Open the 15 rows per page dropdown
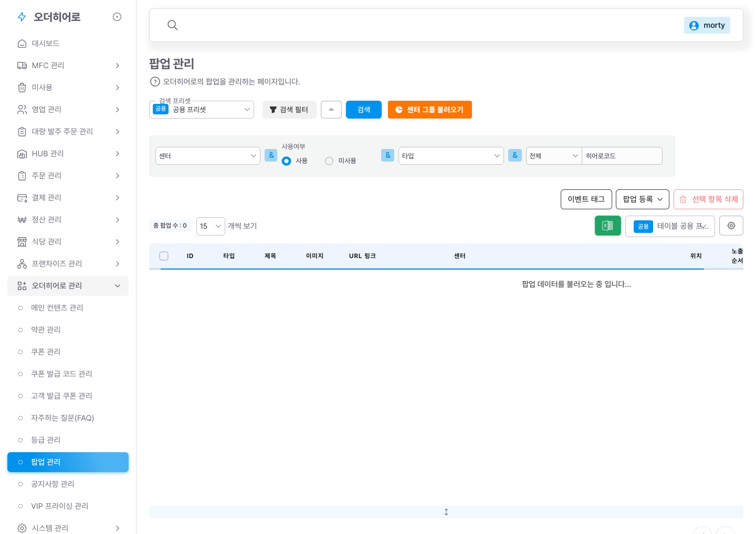Image resolution: width=756 pixels, height=534 pixels. pos(211,226)
